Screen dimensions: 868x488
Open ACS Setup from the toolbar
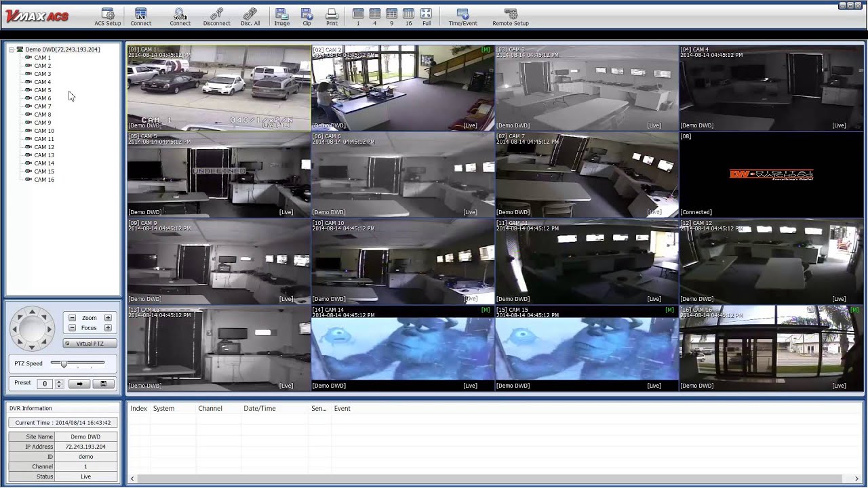tap(107, 17)
